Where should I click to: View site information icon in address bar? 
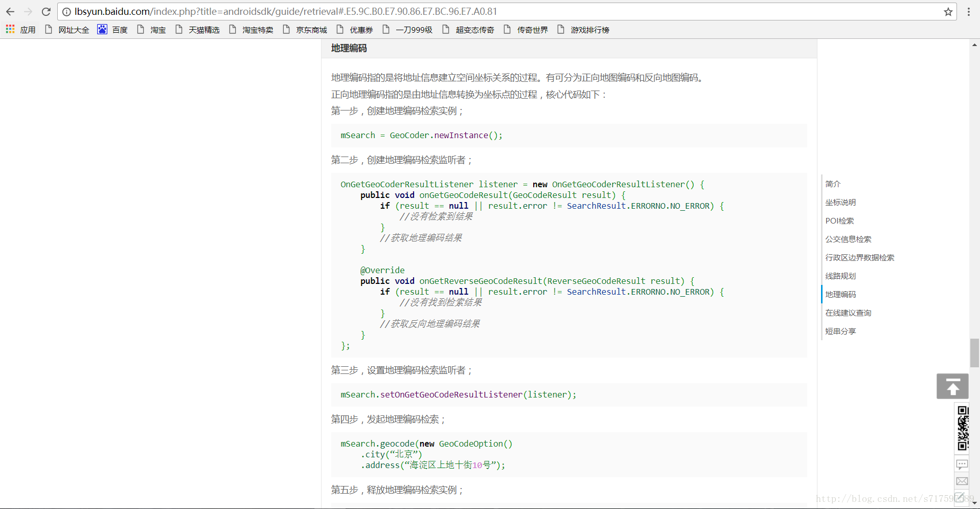66,12
